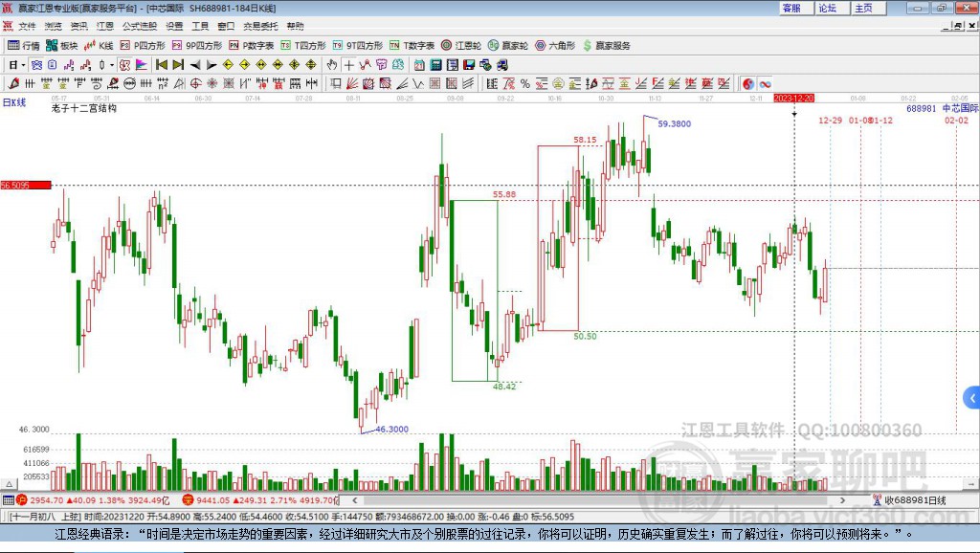The image size is (980, 553).
Task: Click the 老子十二宫结构 chart label
Action: pyautogui.click(x=84, y=108)
